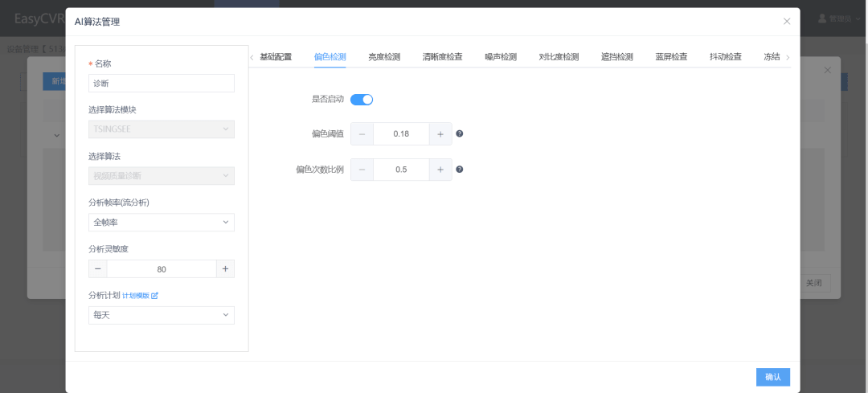The height and width of the screenshot is (393, 868).
Task: Switch to the 亮度检测 tab
Action: 384,56
